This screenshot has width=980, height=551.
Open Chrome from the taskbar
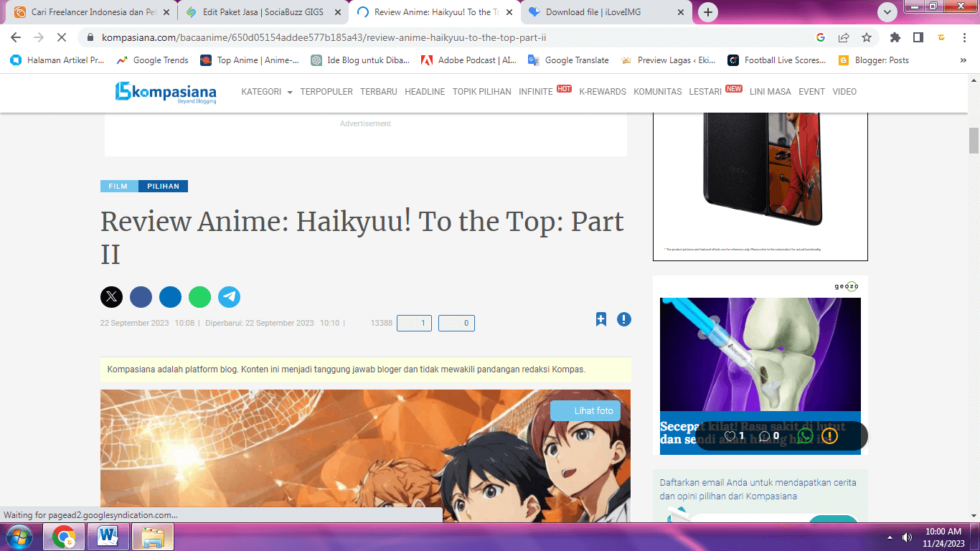click(64, 537)
